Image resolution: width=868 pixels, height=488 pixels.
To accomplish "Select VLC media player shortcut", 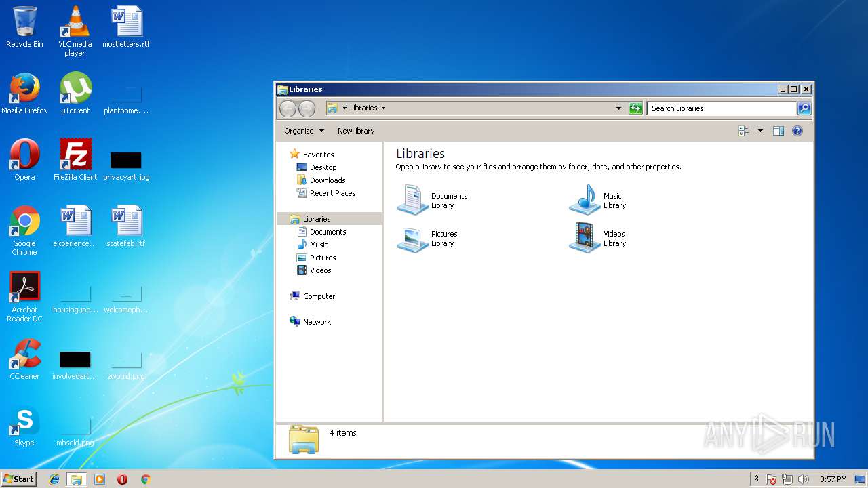I will tap(75, 31).
